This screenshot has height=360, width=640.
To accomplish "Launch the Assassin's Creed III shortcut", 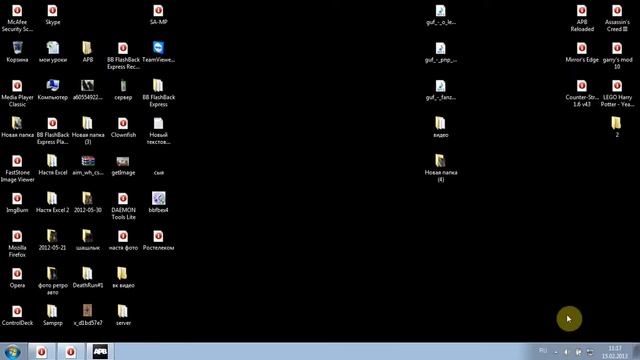I will pyautogui.click(x=617, y=18).
